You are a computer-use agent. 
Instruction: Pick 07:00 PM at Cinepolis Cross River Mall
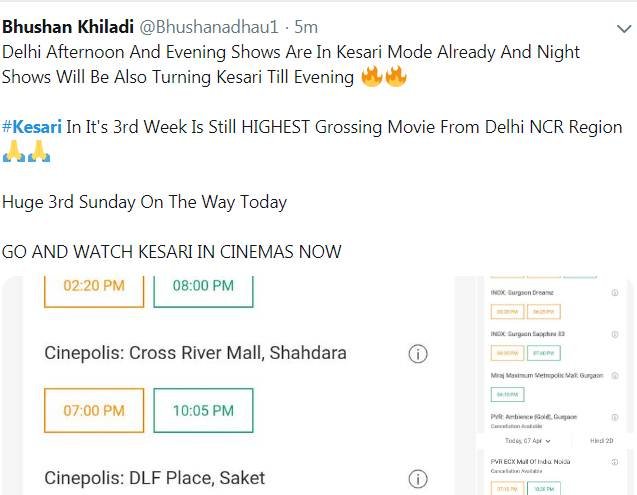pyautogui.click(x=94, y=410)
